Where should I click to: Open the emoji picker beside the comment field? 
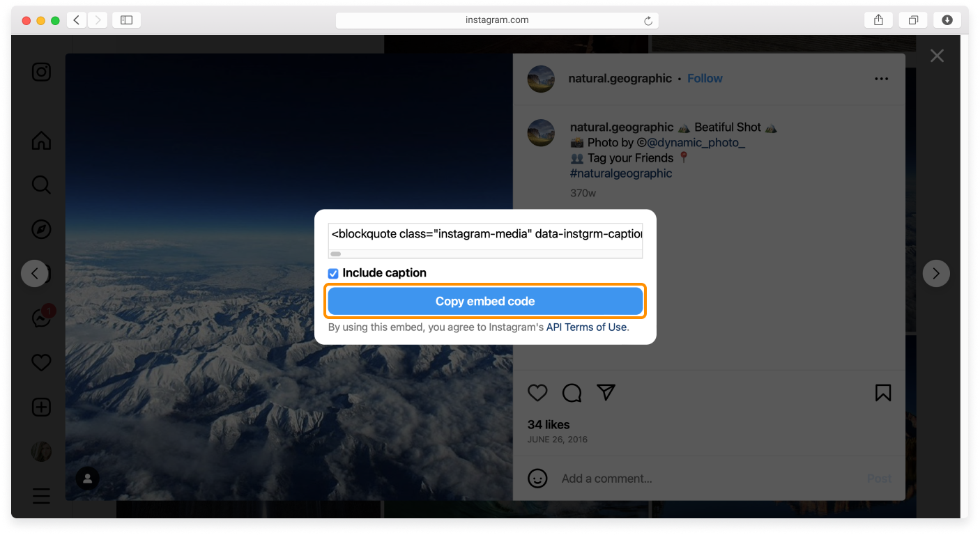click(537, 479)
